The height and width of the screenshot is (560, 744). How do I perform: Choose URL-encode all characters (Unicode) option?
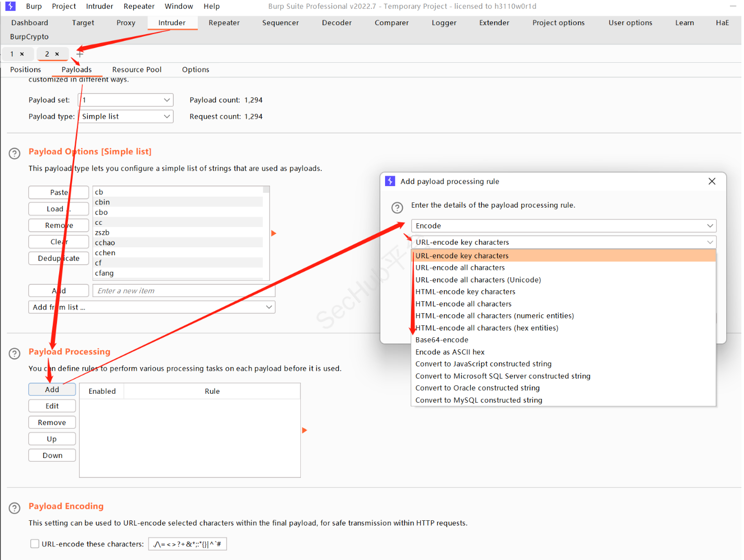[478, 280]
